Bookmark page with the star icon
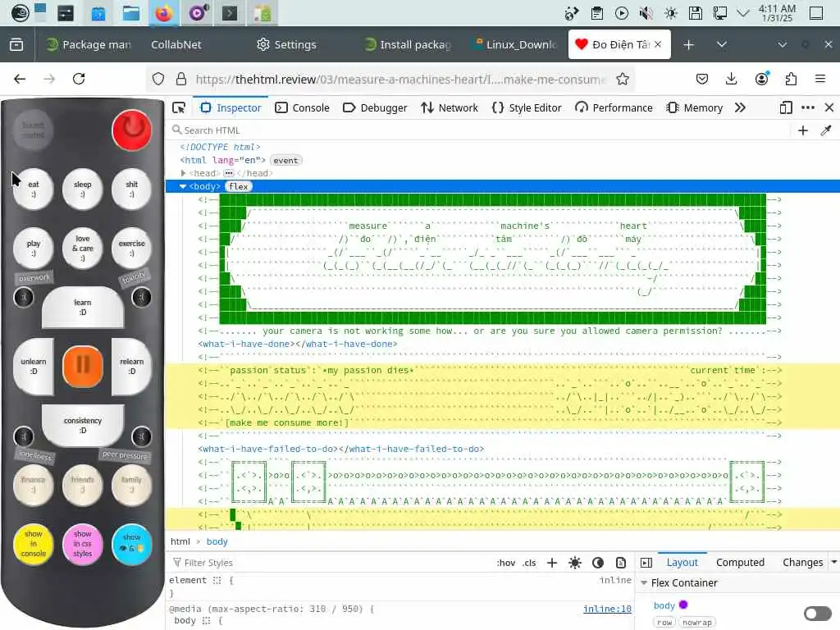840x630 pixels. click(x=622, y=80)
